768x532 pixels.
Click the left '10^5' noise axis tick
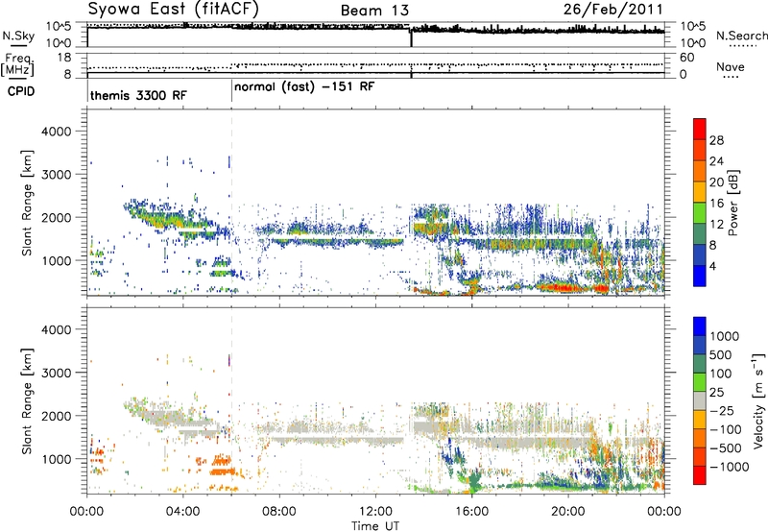pos(59,27)
